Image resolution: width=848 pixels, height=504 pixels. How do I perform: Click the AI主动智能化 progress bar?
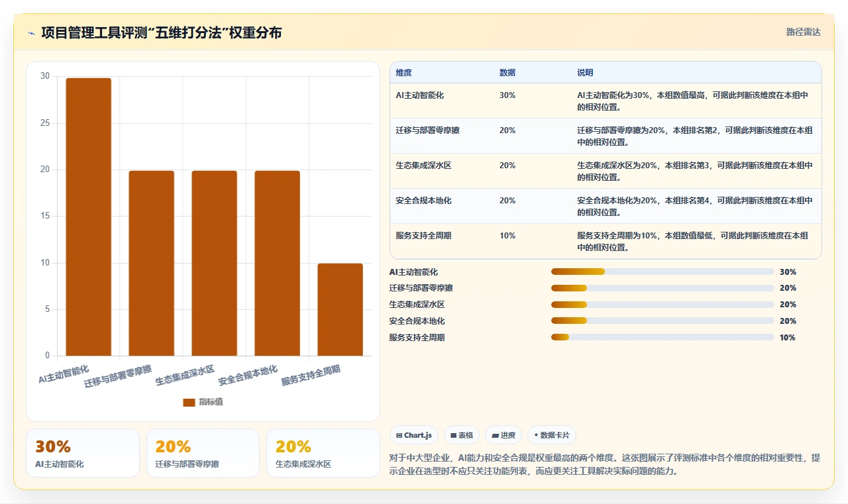[662, 272]
